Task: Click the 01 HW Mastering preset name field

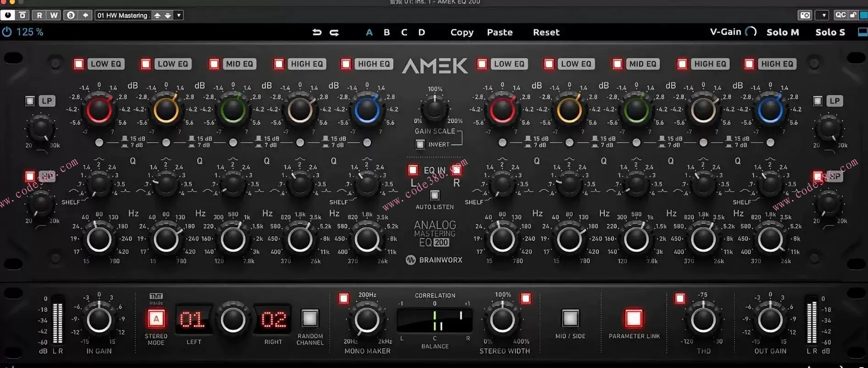Action: 123,15
